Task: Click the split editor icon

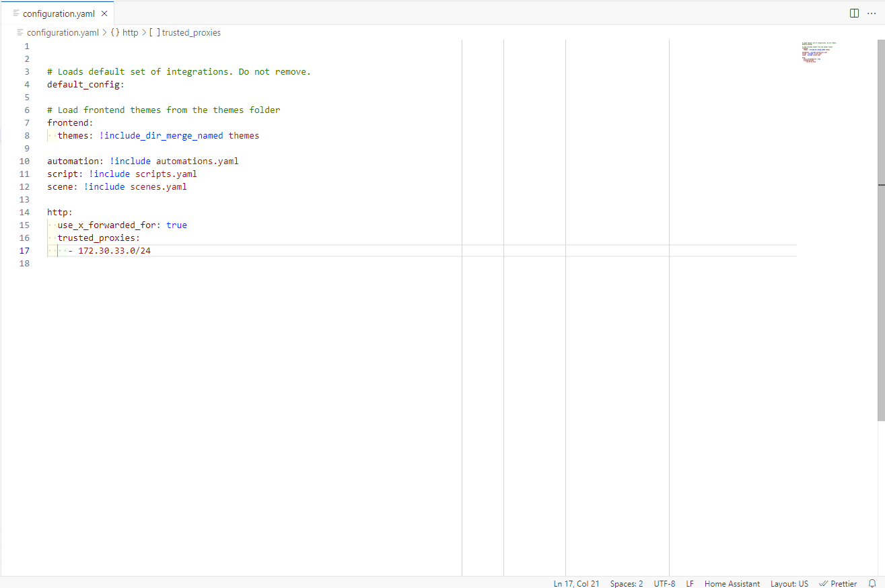Action: tap(854, 13)
